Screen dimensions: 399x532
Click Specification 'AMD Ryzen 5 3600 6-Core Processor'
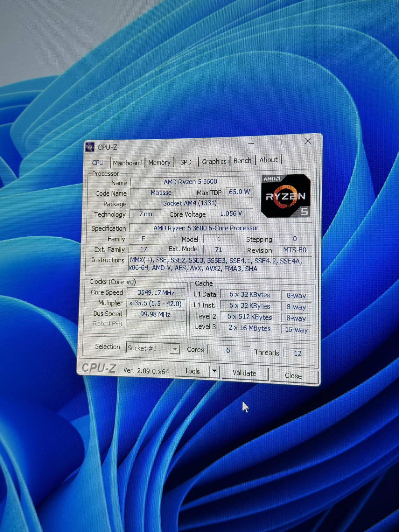[221, 228]
